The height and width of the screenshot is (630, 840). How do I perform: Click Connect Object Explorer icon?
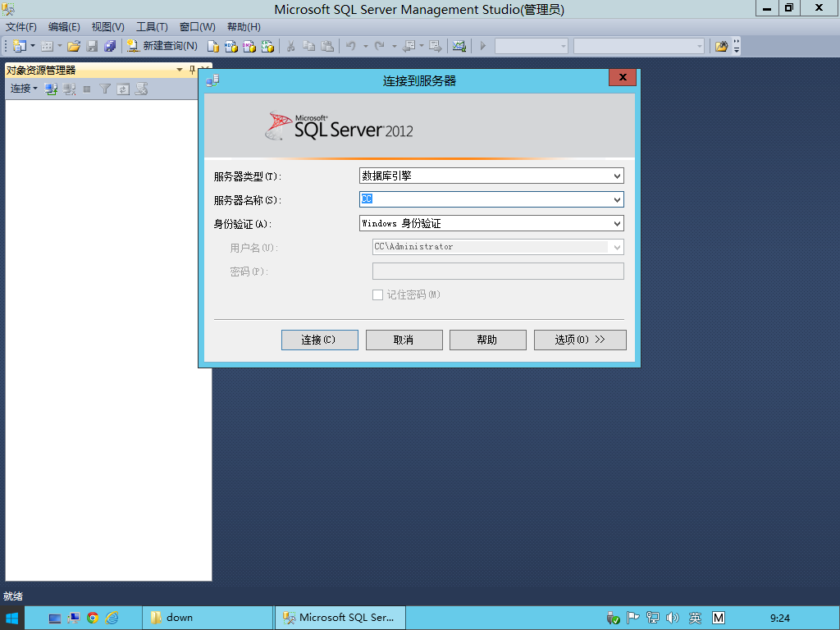(51, 89)
